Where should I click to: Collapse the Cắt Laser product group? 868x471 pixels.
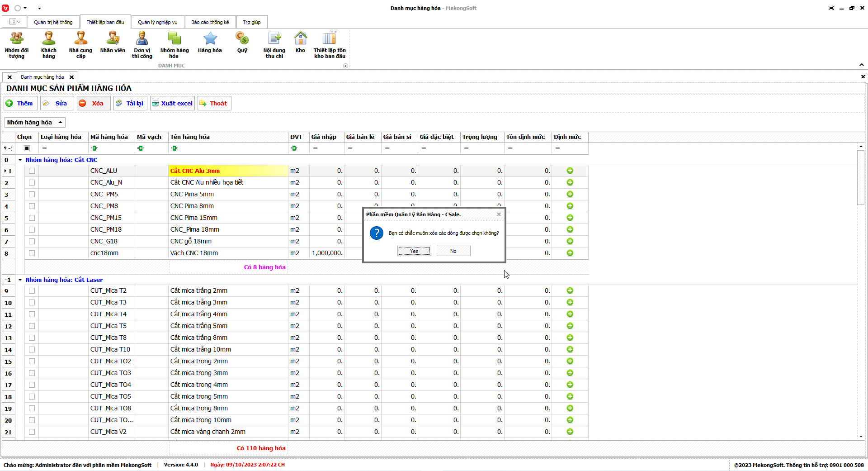click(20, 280)
